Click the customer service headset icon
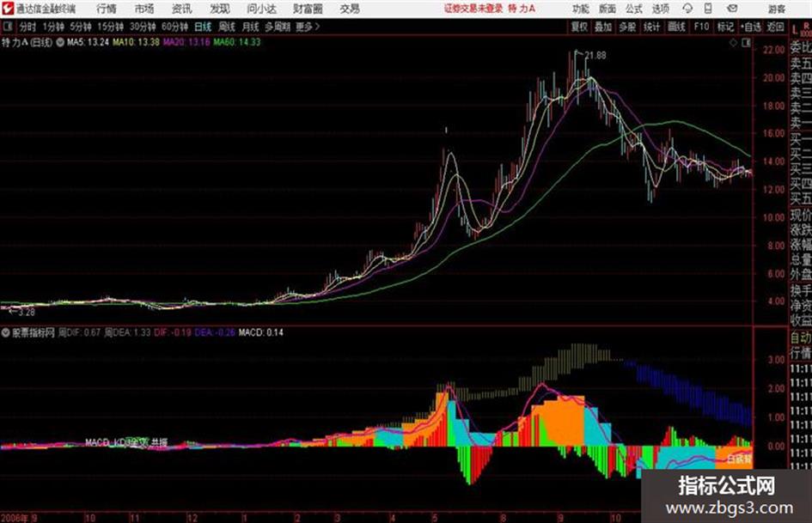Image resolution: width=812 pixels, height=523 pixels. tap(687, 9)
